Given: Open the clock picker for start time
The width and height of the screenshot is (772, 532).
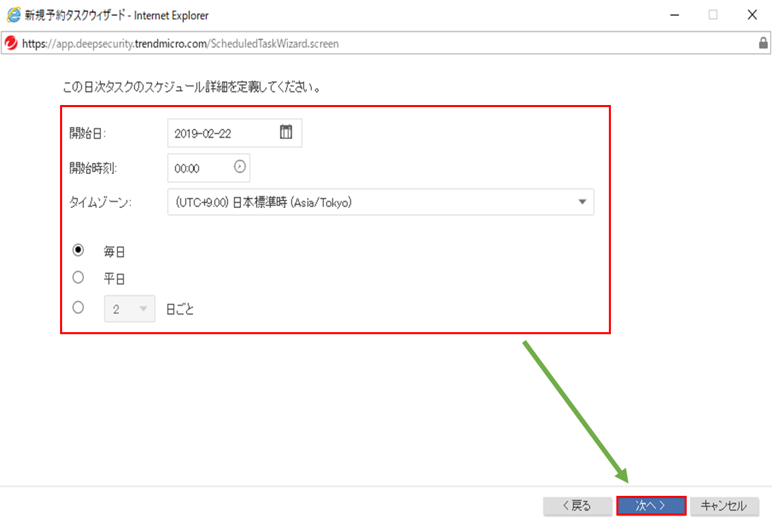Looking at the screenshot, I should [x=240, y=167].
